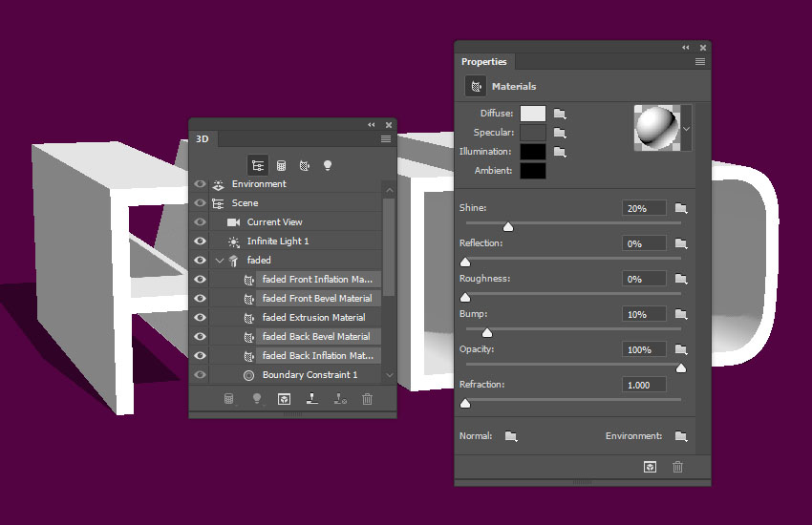Open the Shine texture folder icon
This screenshot has width=812, height=525.
(681, 208)
